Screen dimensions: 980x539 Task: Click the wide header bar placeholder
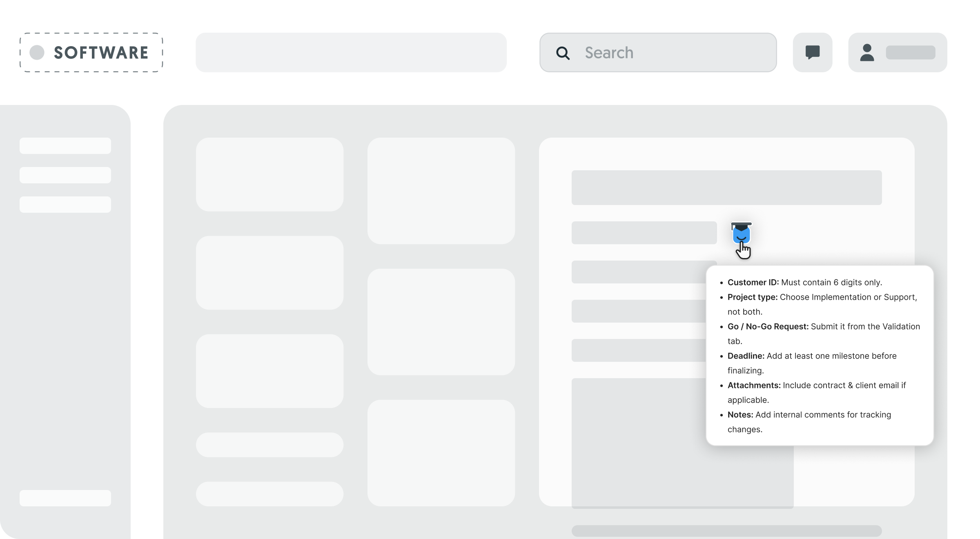coord(351,53)
